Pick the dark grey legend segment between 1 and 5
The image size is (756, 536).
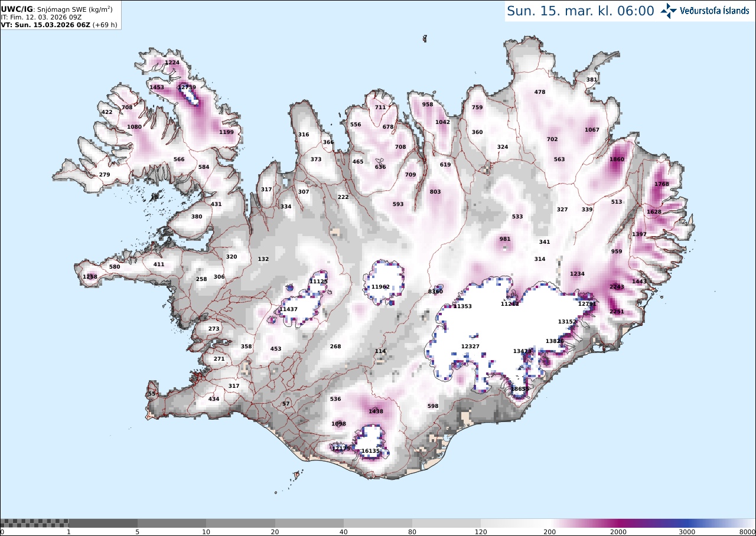(x=103, y=523)
